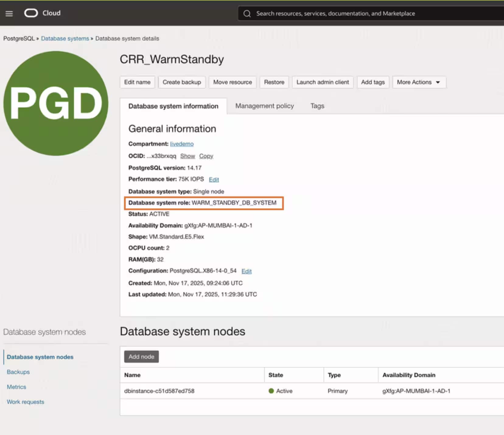Click node name dbinstance-c51d587ed758
This screenshot has width=504, height=435.
coord(159,391)
